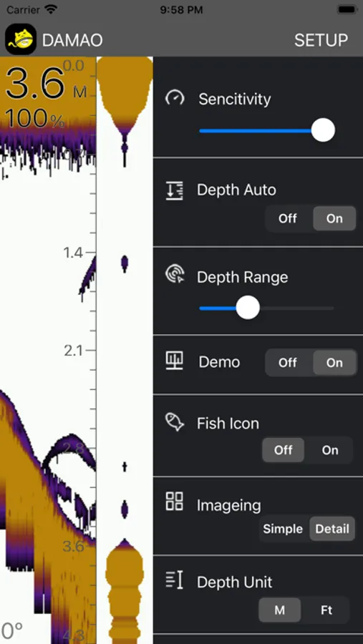
Task: Switch Demo mode On
Action: [334, 363]
